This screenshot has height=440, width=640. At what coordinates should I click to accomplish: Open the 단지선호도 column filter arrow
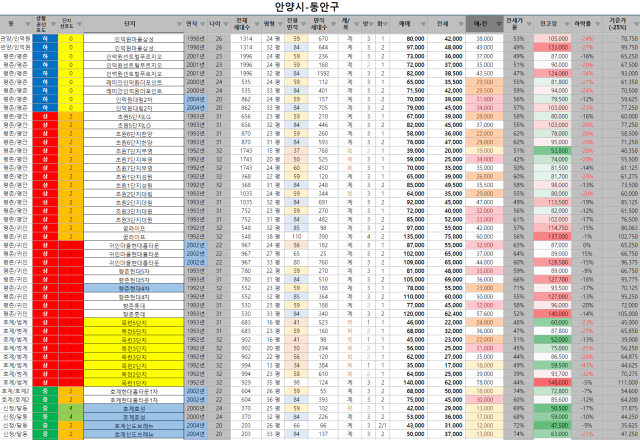coord(79,24)
